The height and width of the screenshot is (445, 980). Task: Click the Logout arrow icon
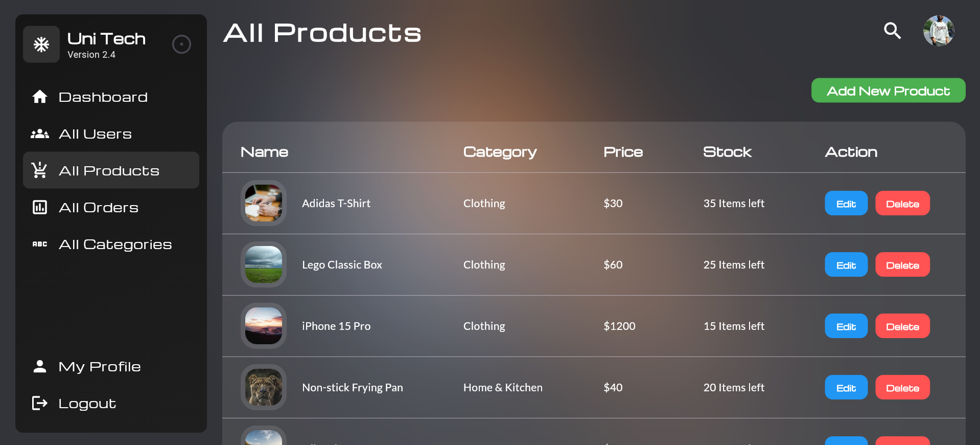click(x=40, y=403)
